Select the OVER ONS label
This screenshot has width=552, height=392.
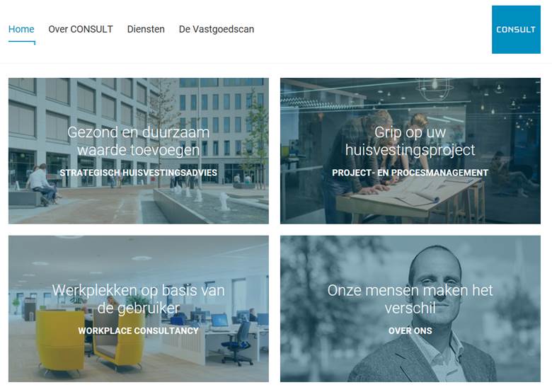coord(410,330)
